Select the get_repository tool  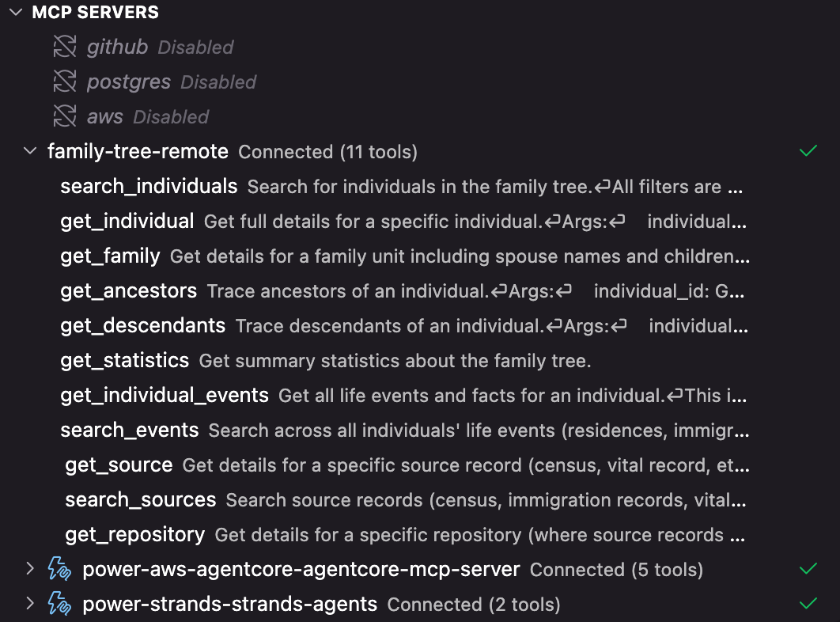[x=134, y=534]
